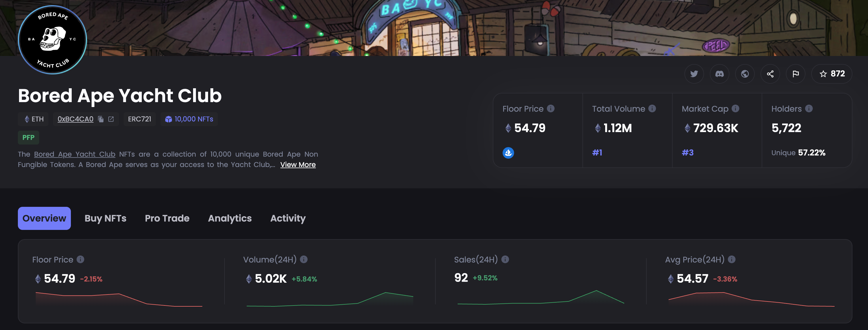Go to the Activity tab

click(x=288, y=218)
